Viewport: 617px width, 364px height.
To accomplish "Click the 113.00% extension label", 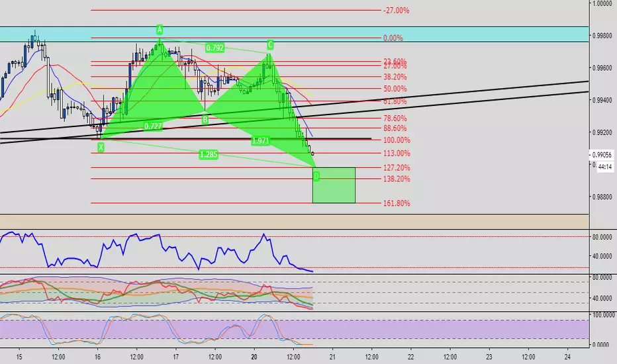I will pyautogui.click(x=397, y=154).
